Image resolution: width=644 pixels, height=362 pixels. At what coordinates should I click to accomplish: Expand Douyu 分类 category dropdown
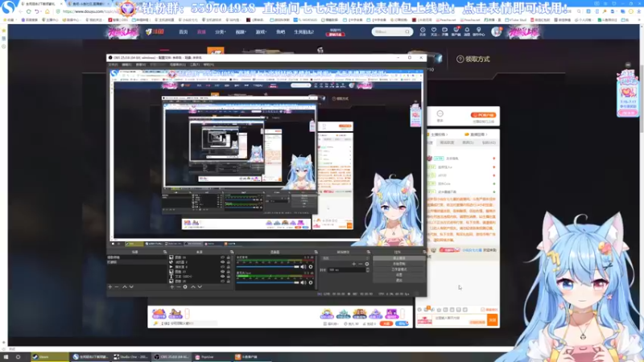coord(221,31)
